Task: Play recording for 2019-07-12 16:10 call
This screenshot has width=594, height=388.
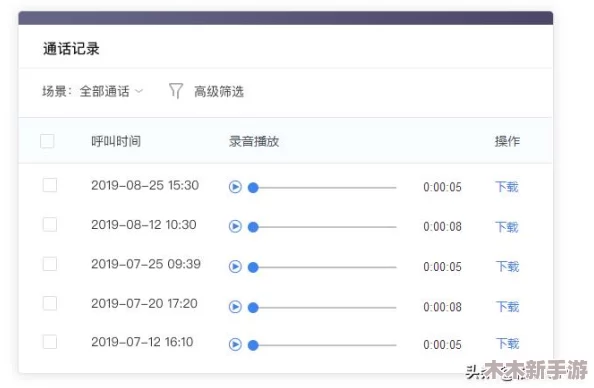Action: 235,344
